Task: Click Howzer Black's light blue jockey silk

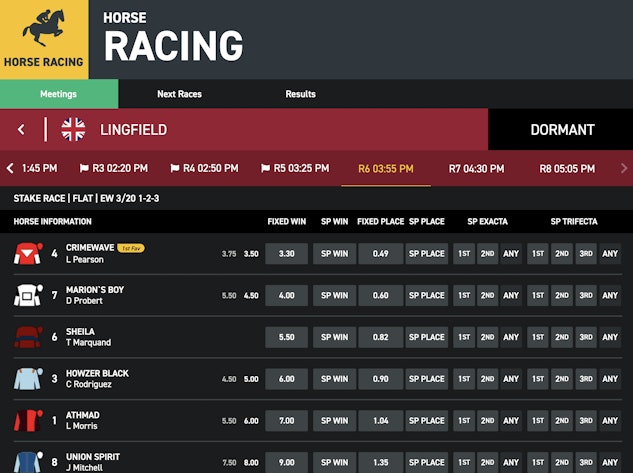Action: point(26,379)
